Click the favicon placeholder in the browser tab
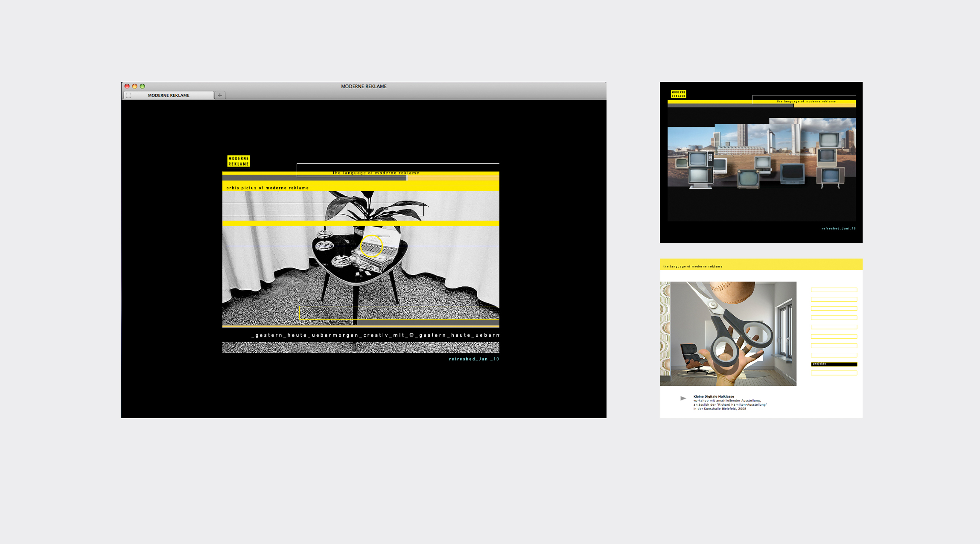 128,95
